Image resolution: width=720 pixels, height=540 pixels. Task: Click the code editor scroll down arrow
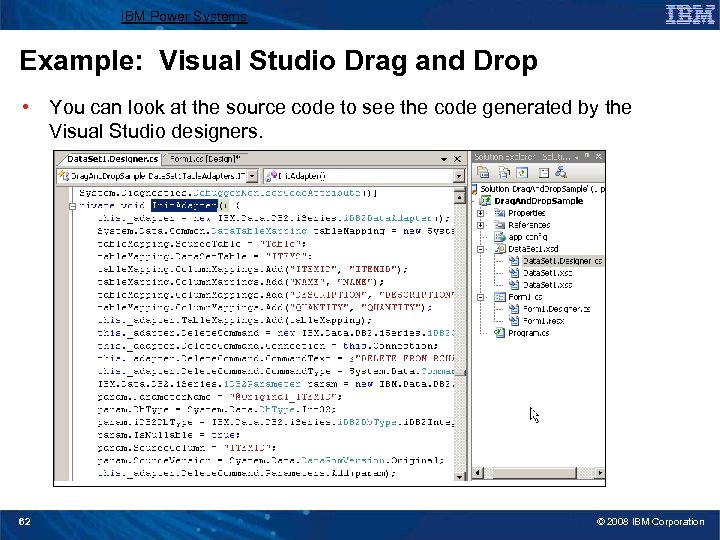(460, 477)
